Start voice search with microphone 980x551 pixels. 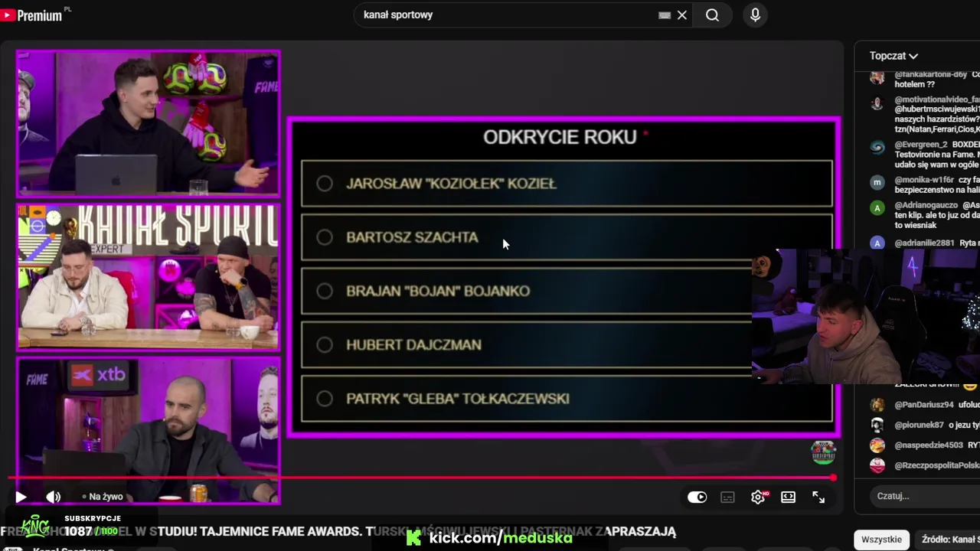pyautogui.click(x=755, y=15)
